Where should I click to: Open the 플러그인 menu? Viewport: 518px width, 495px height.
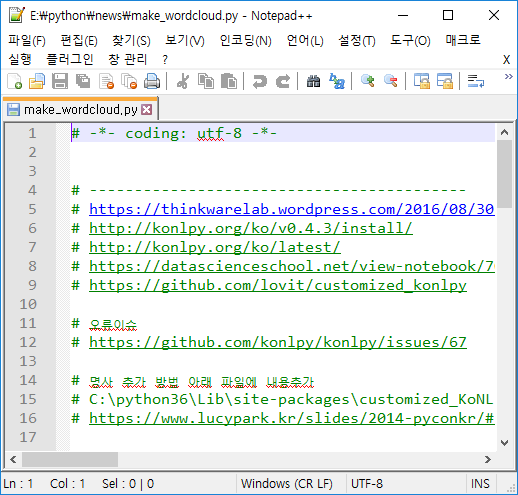pos(70,59)
